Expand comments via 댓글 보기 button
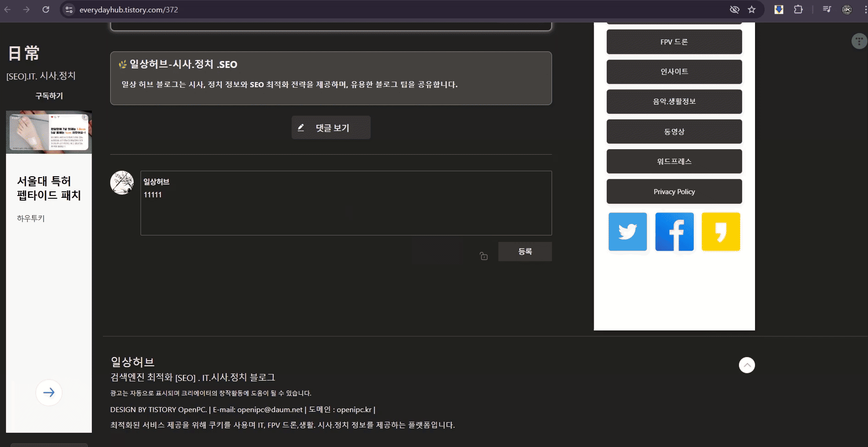This screenshot has width=868, height=447. [x=331, y=127]
